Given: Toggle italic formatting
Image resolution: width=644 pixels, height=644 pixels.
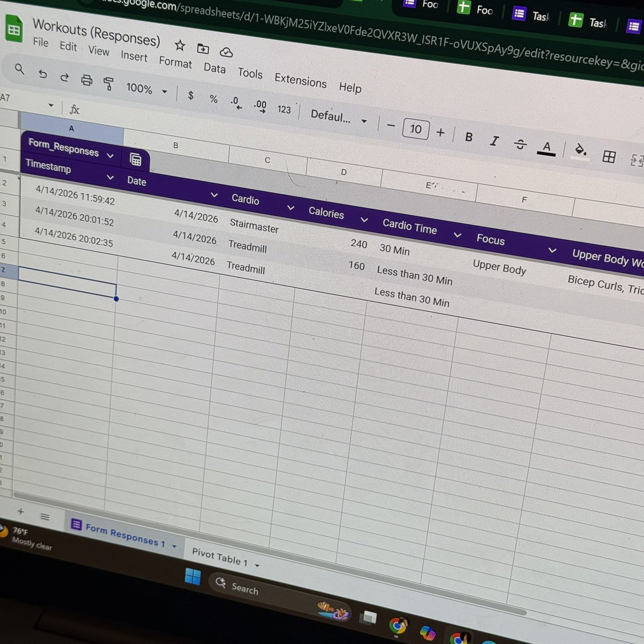Looking at the screenshot, I should click(x=494, y=141).
